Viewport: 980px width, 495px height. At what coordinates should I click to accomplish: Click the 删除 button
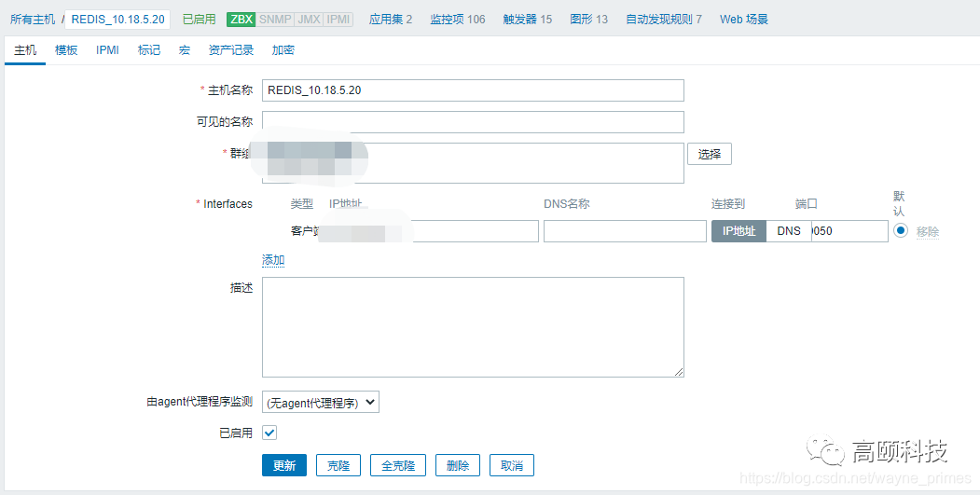(458, 465)
